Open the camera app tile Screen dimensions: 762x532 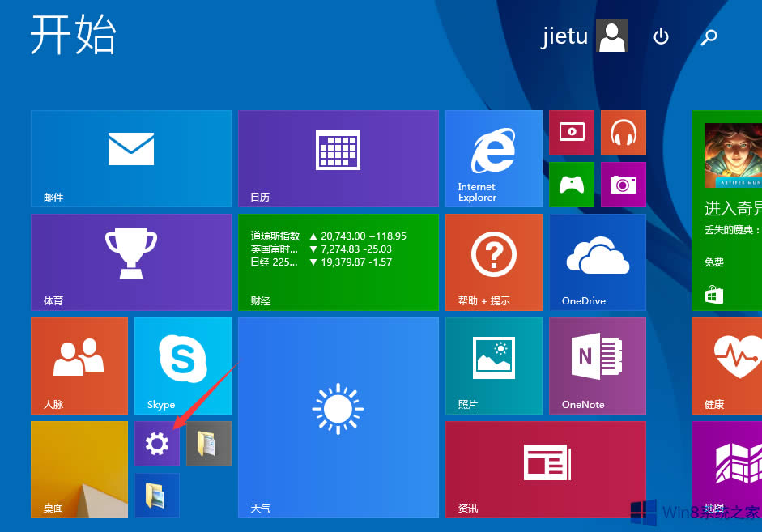[x=623, y=185]
